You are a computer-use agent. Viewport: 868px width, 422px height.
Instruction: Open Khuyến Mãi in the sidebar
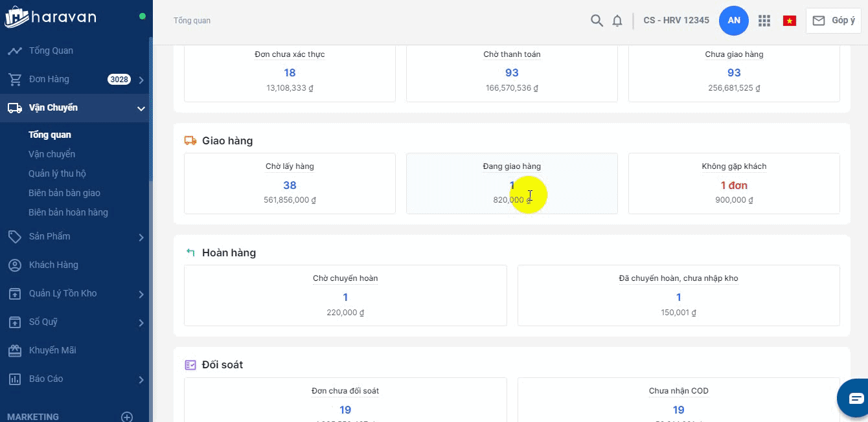coord(52,350)
